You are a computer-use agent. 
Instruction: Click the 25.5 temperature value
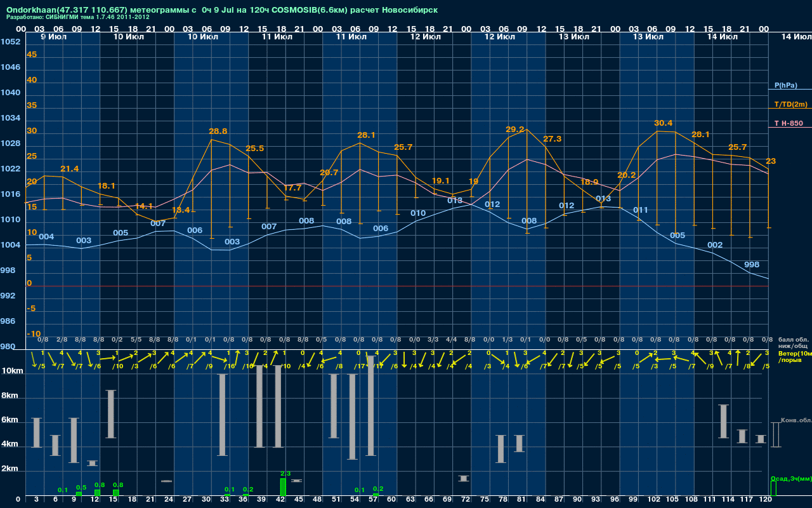[254, 149]
